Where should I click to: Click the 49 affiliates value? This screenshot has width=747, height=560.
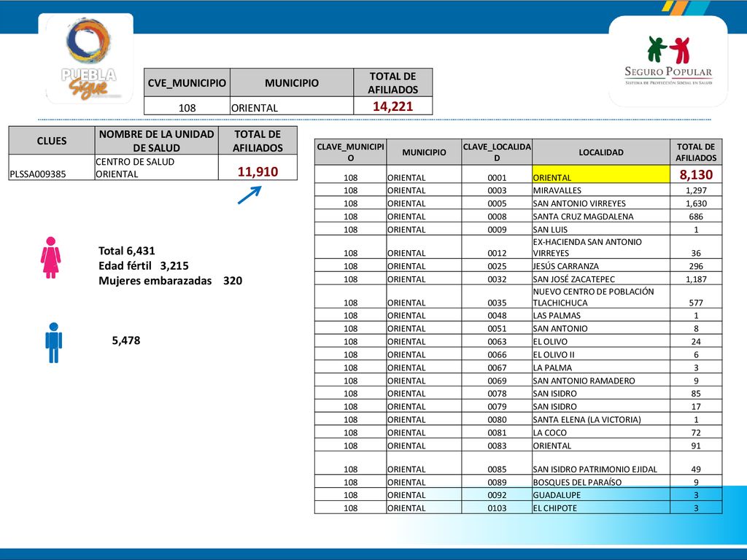pos(696,469)
